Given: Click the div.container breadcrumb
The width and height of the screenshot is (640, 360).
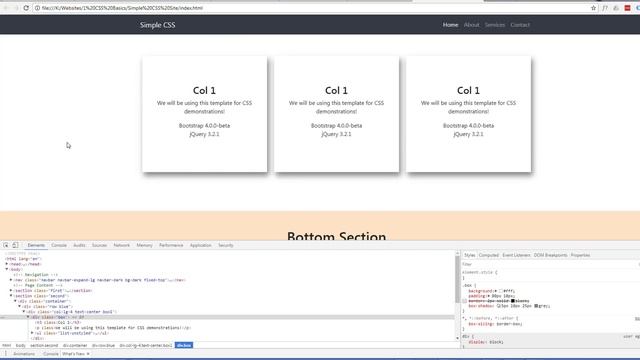Looking at the screenshot, I should [x=75, y=345].
